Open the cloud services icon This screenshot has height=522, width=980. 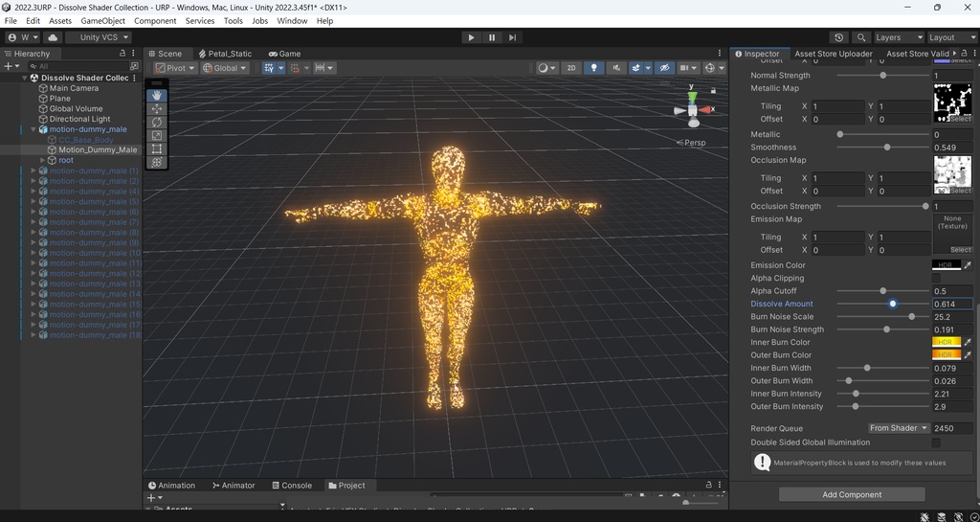(x=53, y=37)
